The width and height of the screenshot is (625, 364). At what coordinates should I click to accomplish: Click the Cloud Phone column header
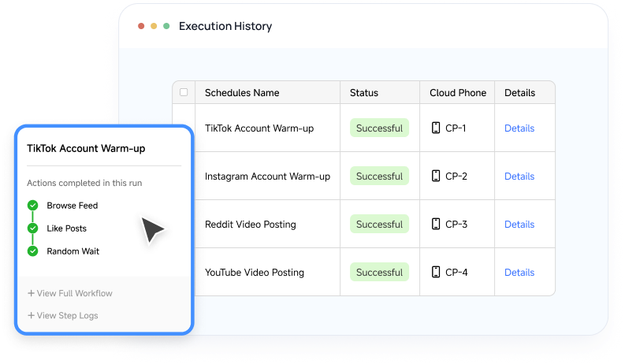tap(458, 93)
